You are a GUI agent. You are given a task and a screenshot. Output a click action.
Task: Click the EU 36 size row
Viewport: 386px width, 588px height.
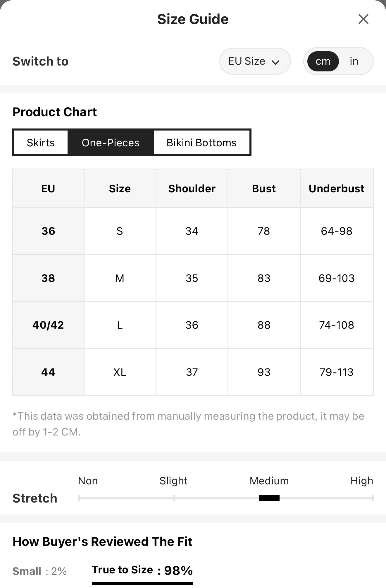(x=193, y=231)
